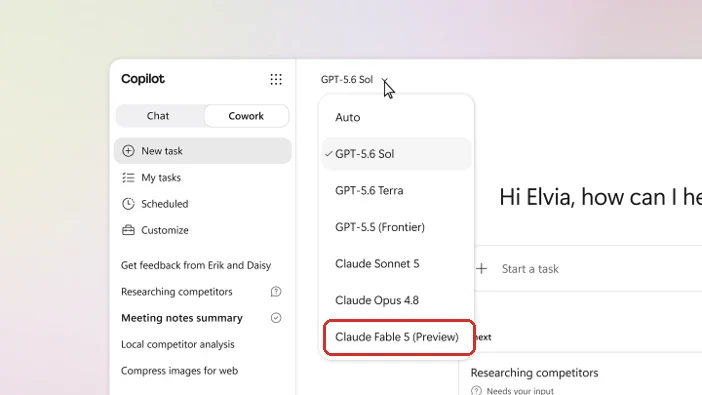Image resolution: width=702 pixels, height=395 pixels.
Task: Open the Scheduled section
Action: tap(203, 204)
